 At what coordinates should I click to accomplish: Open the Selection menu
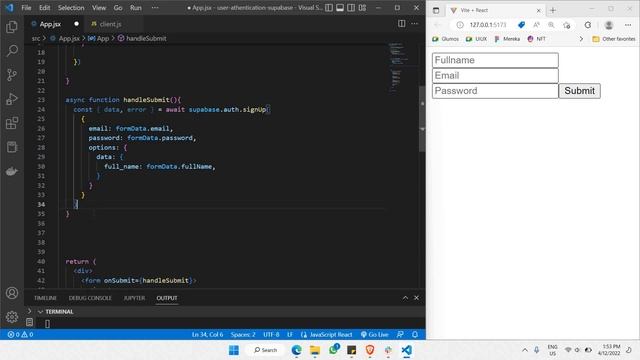pos(71,8)
